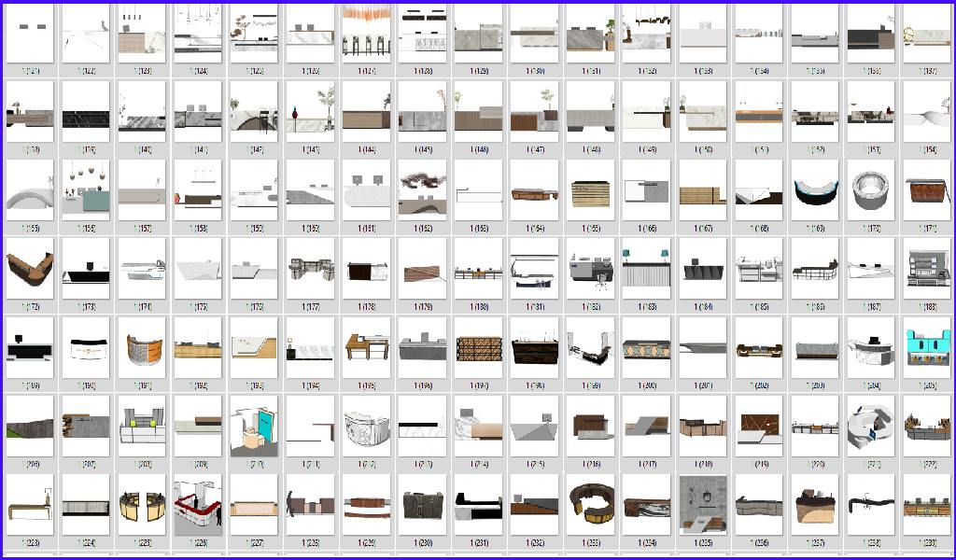The height and width of the screenshot is (560, 956).
Task: Open the lattice-front desk thumbnail 1 (197)
Action: 478,347
